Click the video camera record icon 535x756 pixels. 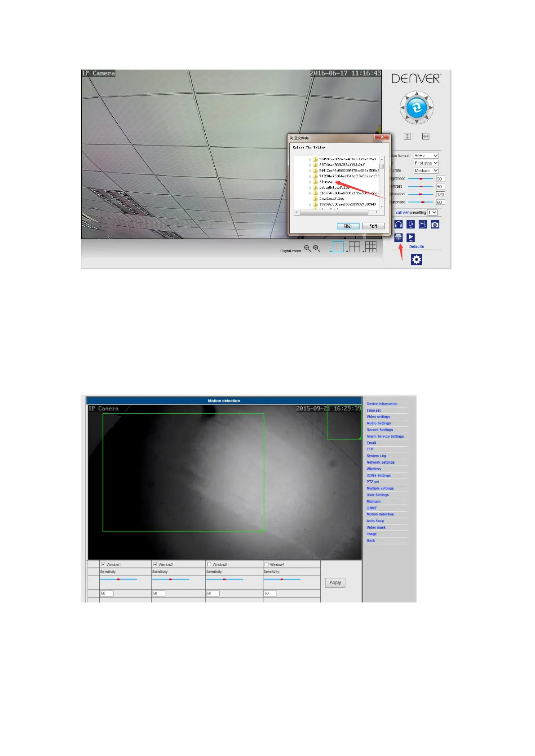(x=423, y=224)
